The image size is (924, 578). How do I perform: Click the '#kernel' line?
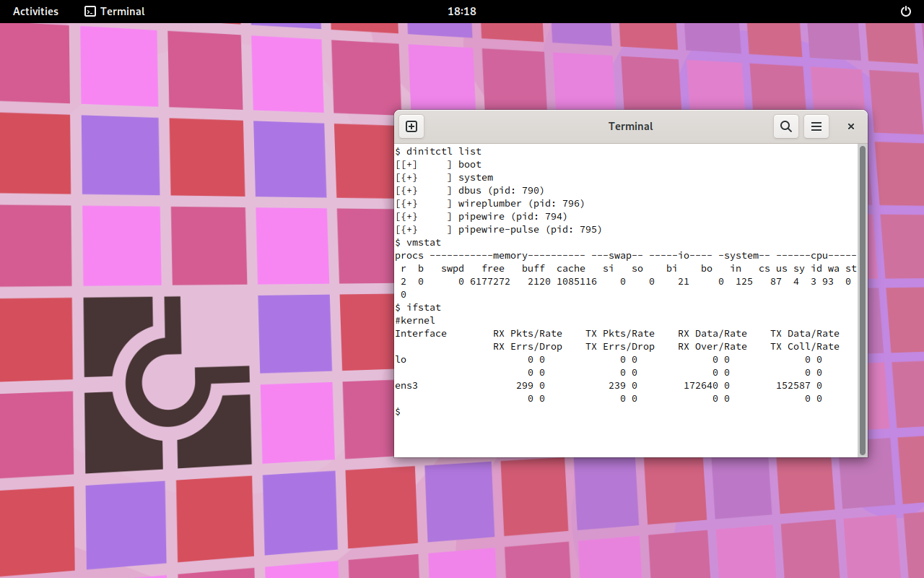click(415, 321)
